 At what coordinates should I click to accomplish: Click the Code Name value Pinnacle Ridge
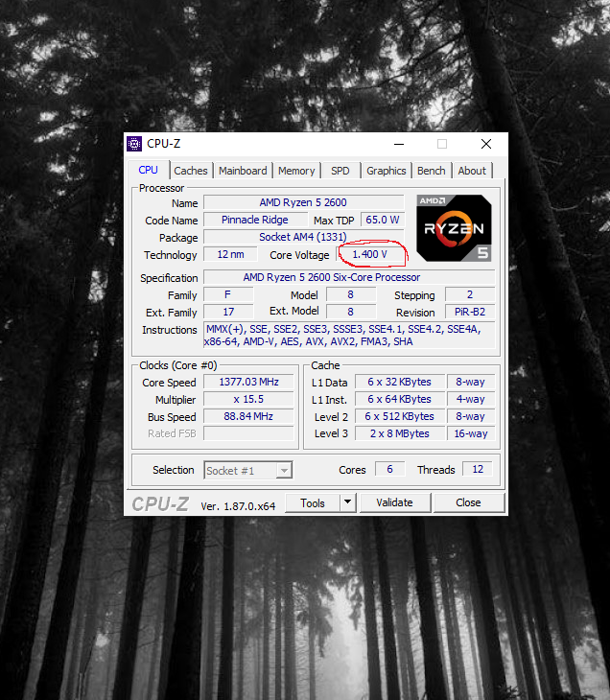point(255,220)
